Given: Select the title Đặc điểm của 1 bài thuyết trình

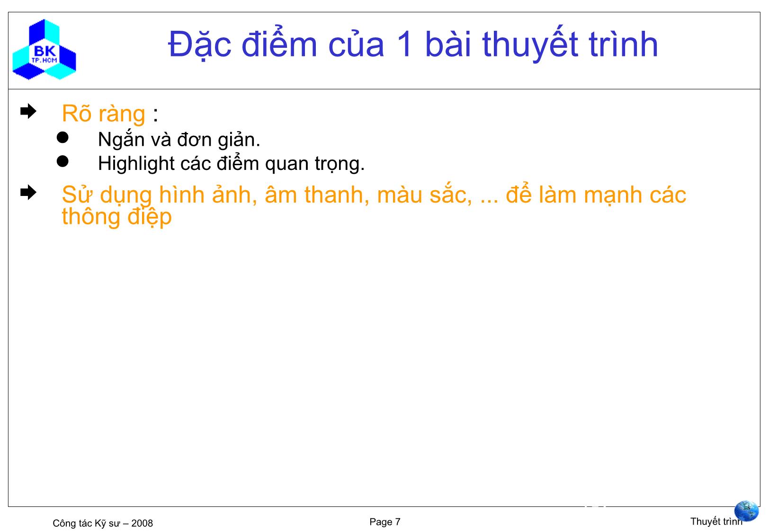Looking at the screenshot, I should (413, 44).
